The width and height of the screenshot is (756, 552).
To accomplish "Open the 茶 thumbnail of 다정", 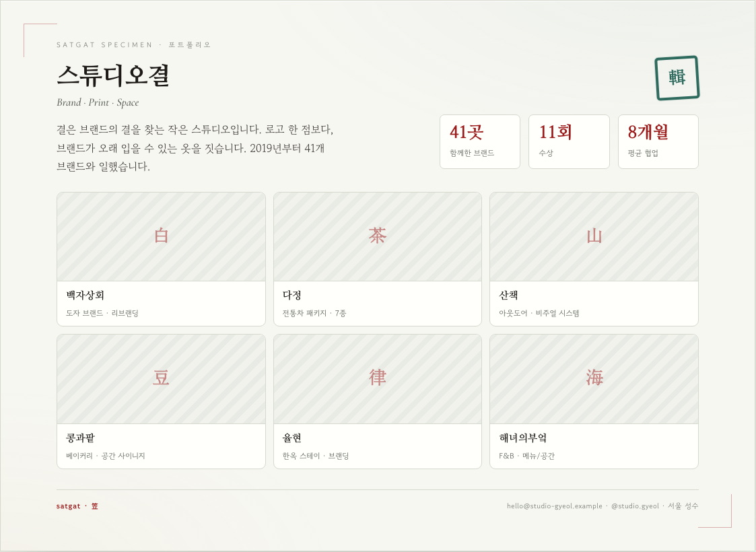I will coord(378,237).
